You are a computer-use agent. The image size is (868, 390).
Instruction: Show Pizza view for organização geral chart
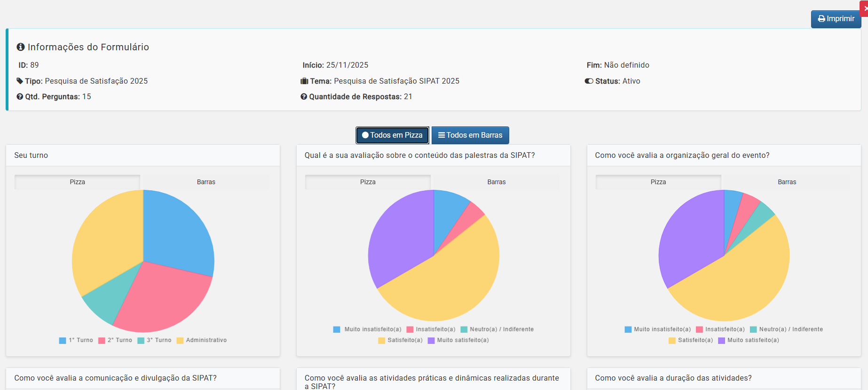[658, 182]
